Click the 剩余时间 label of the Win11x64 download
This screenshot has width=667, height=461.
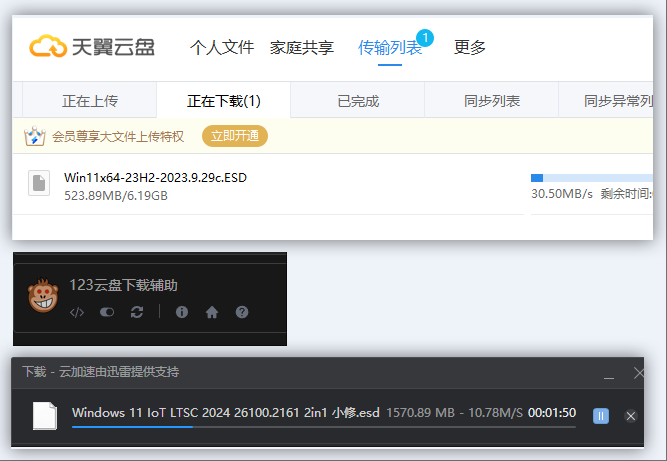coord(627,194)
